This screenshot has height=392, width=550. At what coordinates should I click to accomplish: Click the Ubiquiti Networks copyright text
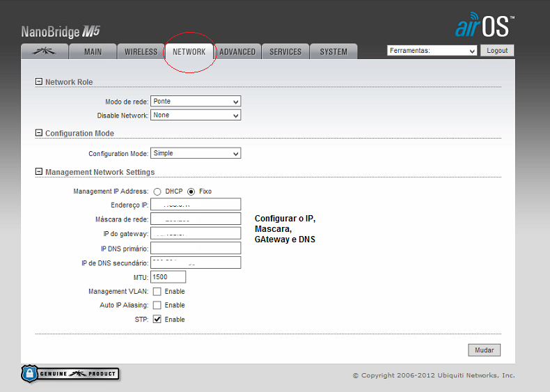point(434,375)
